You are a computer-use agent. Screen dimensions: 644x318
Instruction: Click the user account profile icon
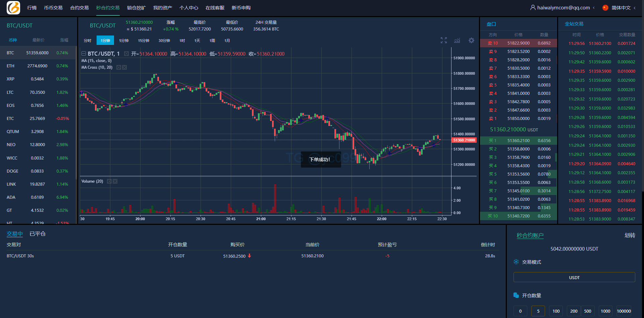[533, 7]
